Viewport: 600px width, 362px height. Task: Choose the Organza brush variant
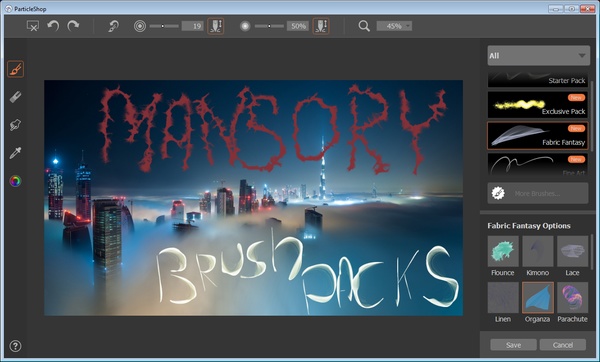pyautogui.click(x=538, y=302)
